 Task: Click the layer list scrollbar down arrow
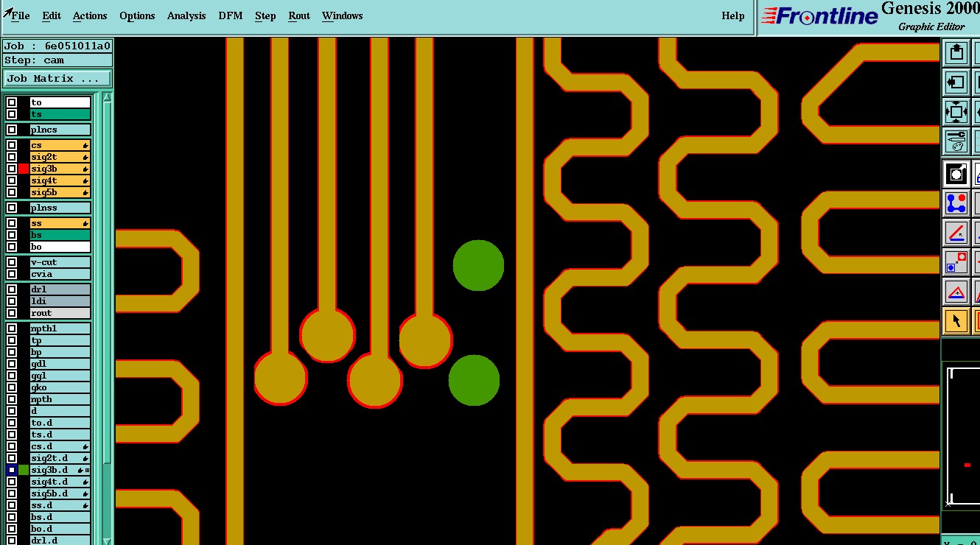[x=108, y=541]
